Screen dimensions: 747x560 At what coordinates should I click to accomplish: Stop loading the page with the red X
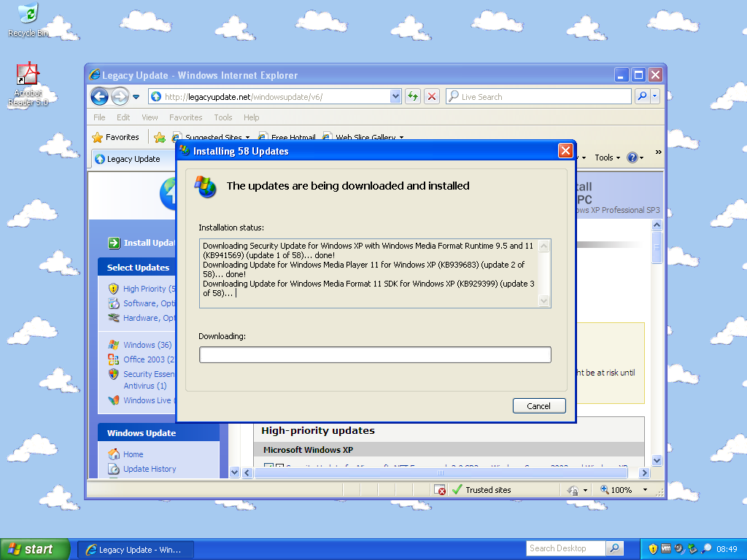pos(432,97)
